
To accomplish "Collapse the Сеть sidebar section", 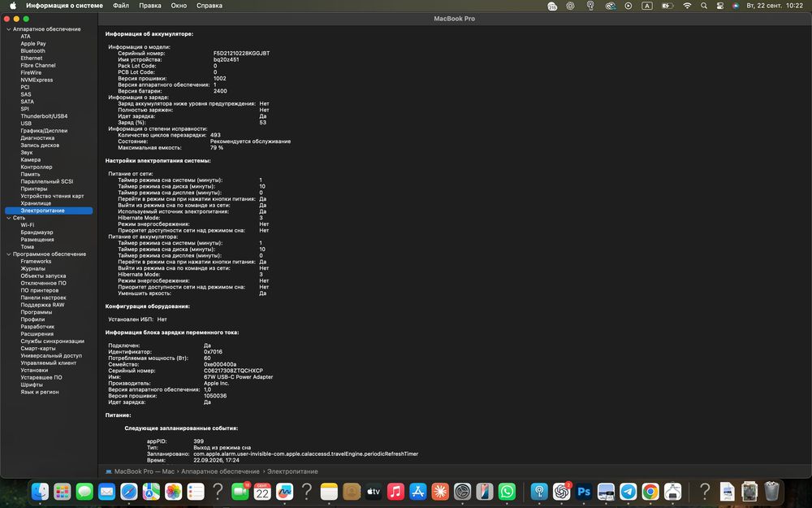I will click(8, 218).
